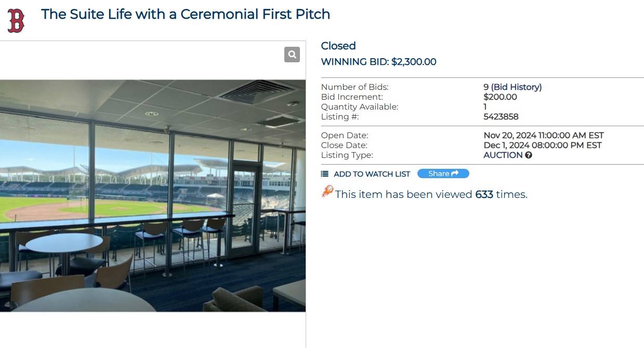Click the list icon before Add to Watch List
Screen dimensions: 644x348
pyautogui.click(x=325, y=174)
